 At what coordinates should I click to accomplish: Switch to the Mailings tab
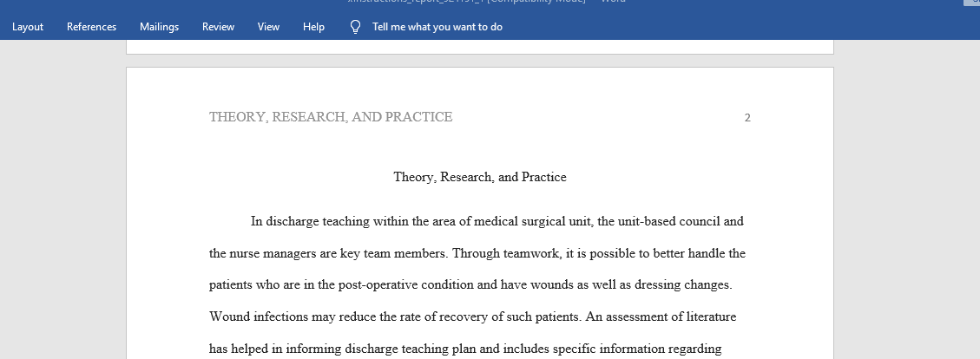coord(159,27)
